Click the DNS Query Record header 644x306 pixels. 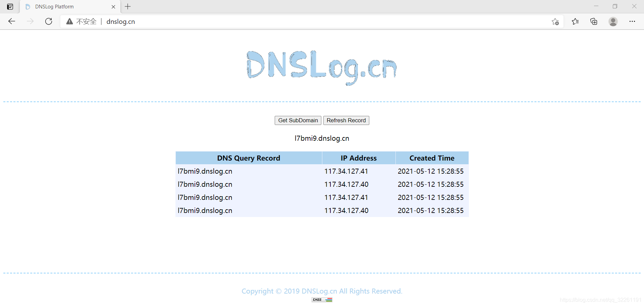point(249,158)
